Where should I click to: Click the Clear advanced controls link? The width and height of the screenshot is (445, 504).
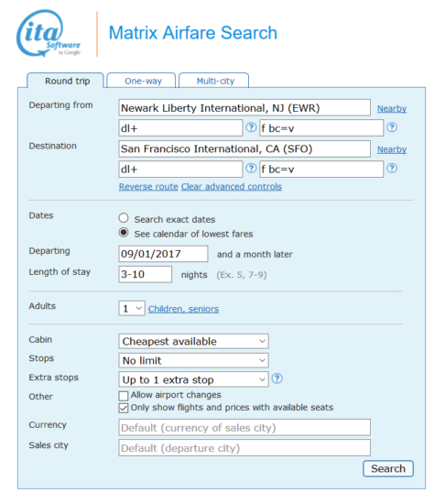click(x=232, y=186)
